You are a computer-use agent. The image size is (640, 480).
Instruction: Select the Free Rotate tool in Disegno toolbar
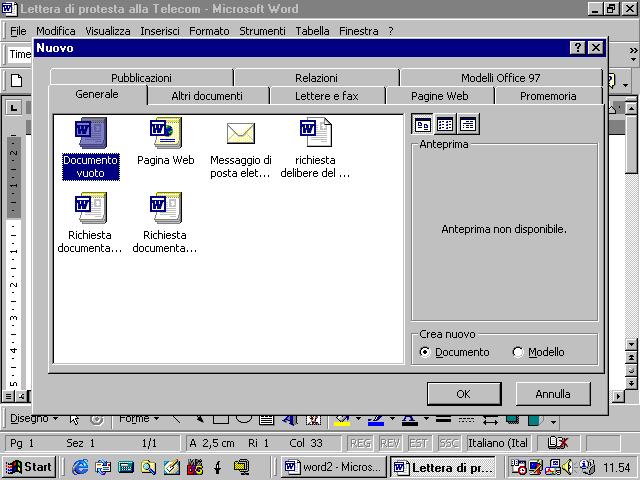(x=97, y=419)
